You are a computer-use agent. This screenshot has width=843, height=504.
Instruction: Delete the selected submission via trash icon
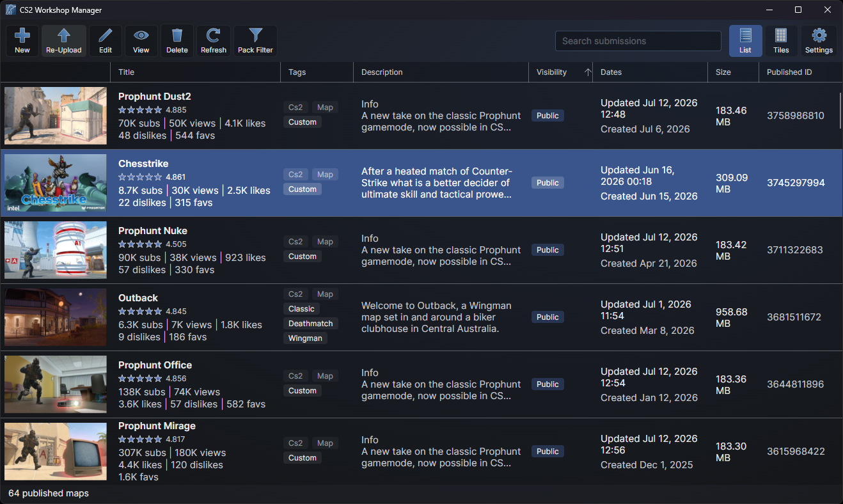click(x=177, y=41)
